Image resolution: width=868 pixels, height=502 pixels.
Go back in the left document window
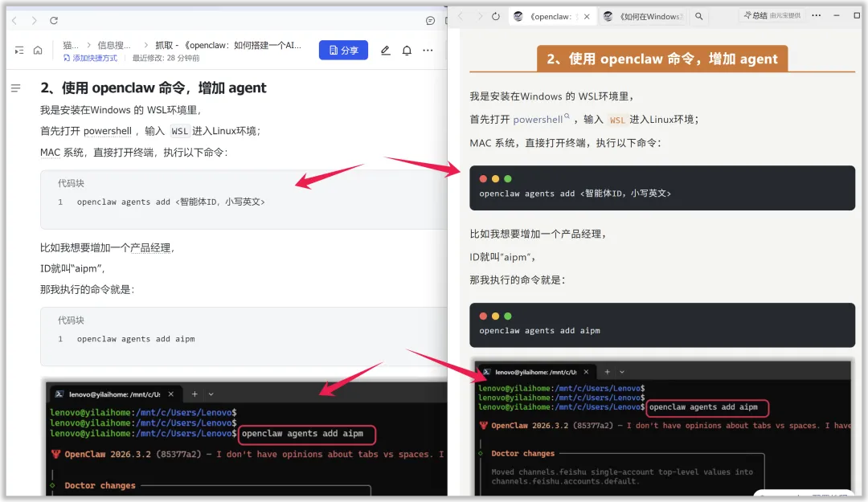click(14, 20)
